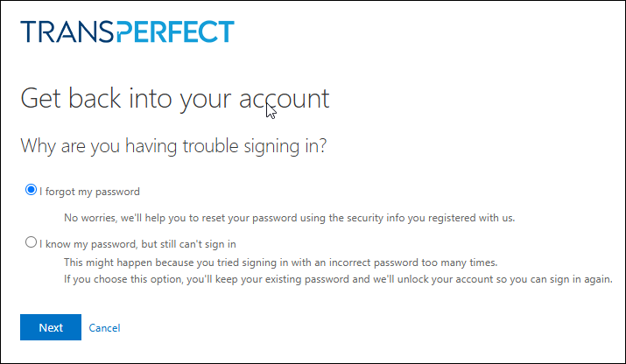626x364 pixels.
Task: Click the word "account" in the main heading
Action: tap(284, 98)
